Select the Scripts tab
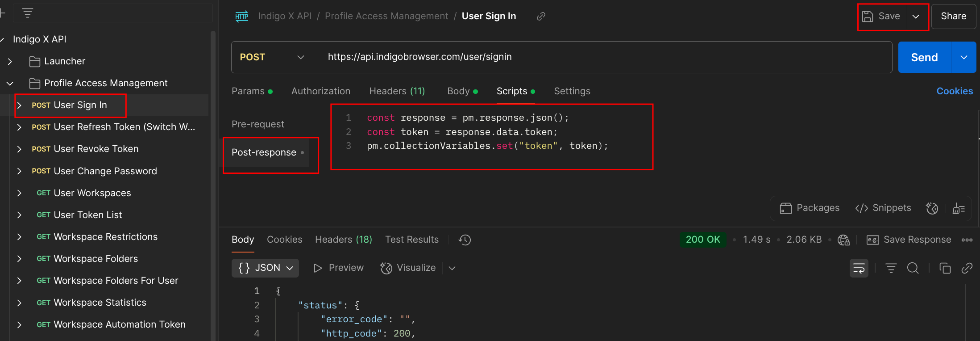 click(516, 91)
